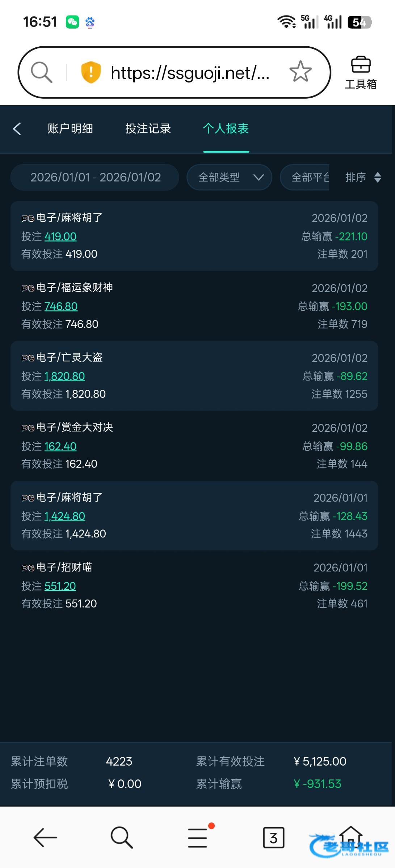395x868 pixels.
Task: Open the browser menu with red dot
Action: coord(198,837)
